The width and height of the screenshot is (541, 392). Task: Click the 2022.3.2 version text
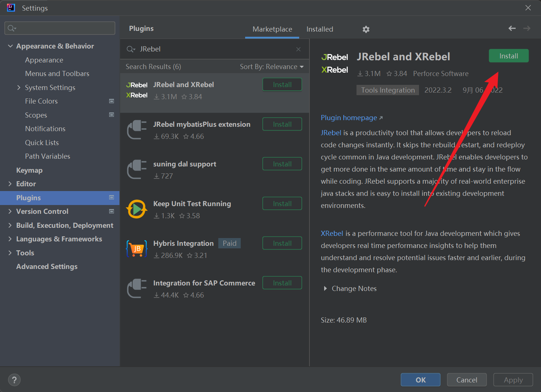click(438, 90)
